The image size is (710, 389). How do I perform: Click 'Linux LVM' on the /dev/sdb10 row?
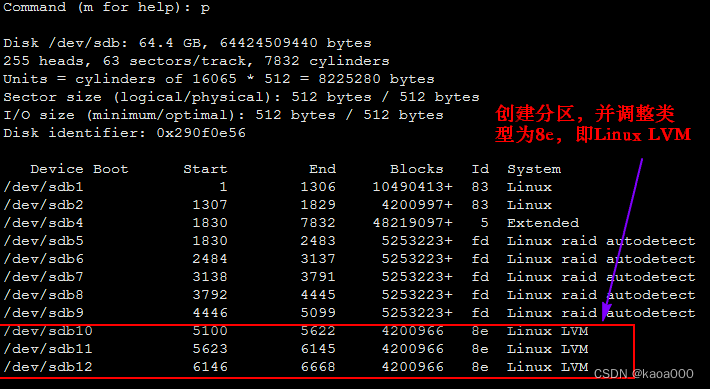[547, 331]
